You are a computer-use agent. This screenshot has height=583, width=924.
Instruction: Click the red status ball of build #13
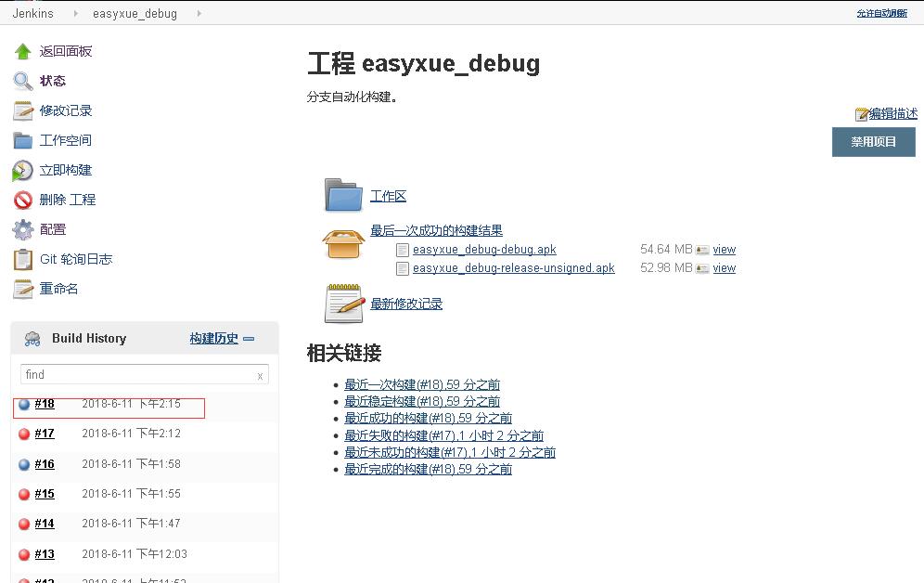coord(24,554)
